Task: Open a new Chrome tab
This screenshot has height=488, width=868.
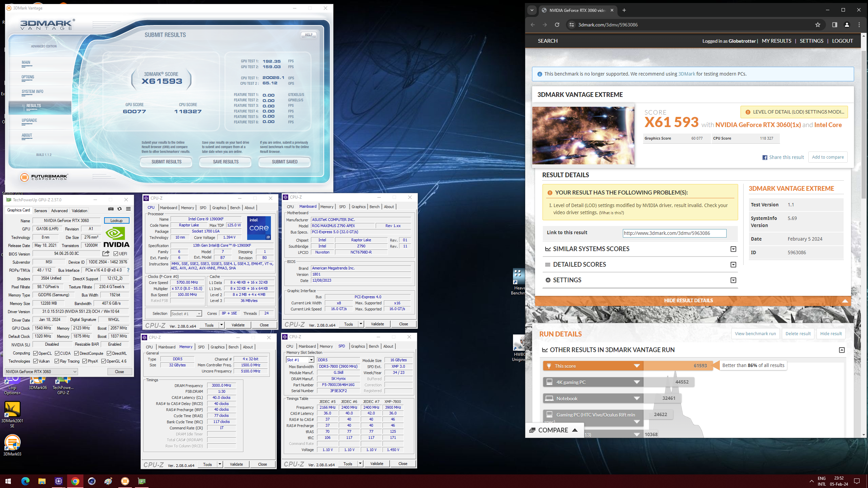Action: coord(624,10)
